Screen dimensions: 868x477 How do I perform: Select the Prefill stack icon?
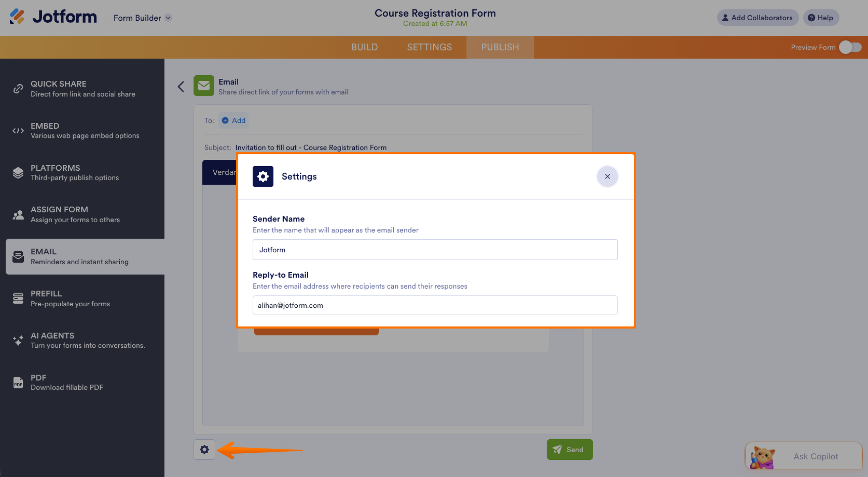pyautogui.click(x=18, y=299)
